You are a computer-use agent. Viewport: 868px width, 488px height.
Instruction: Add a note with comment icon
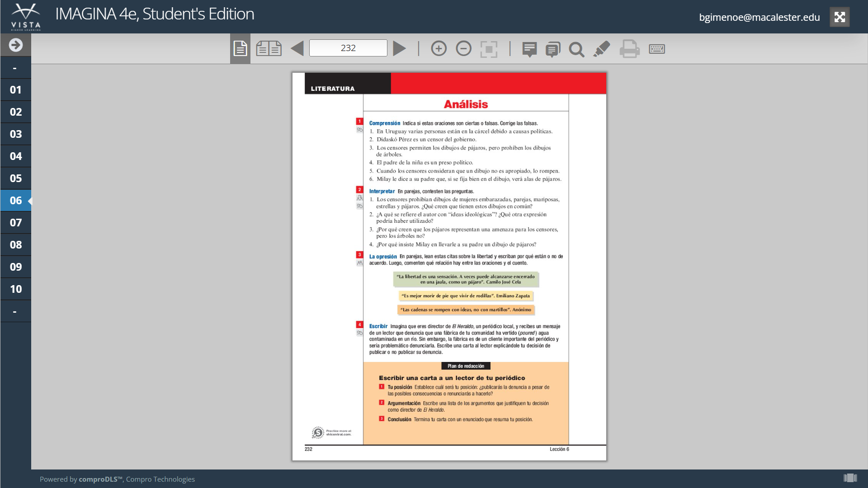coord(529,49)
